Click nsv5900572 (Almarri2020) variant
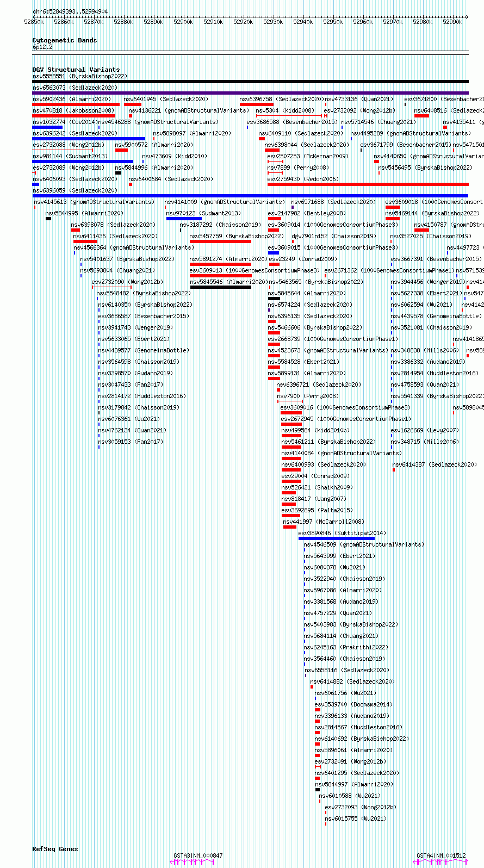 pos(154,145)
